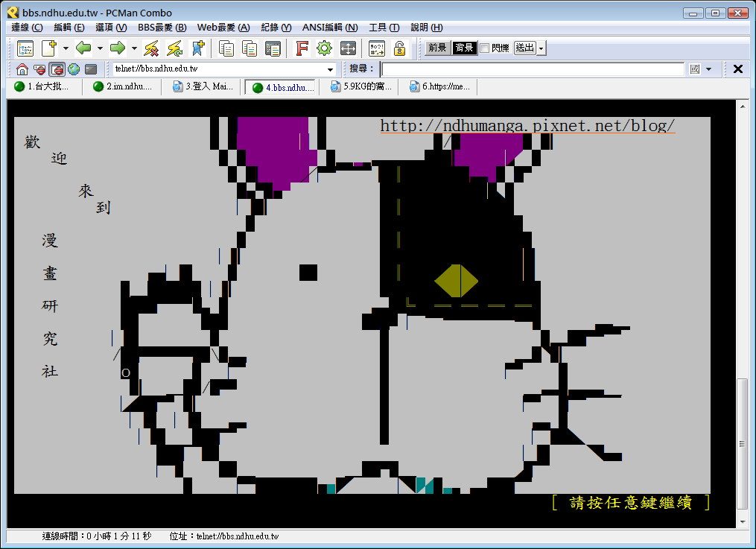Image resolution: width=756 pixels, height=549 pixels.
Task: Click the 連線時間 status bar text
Action: click(x=96, y=536)
